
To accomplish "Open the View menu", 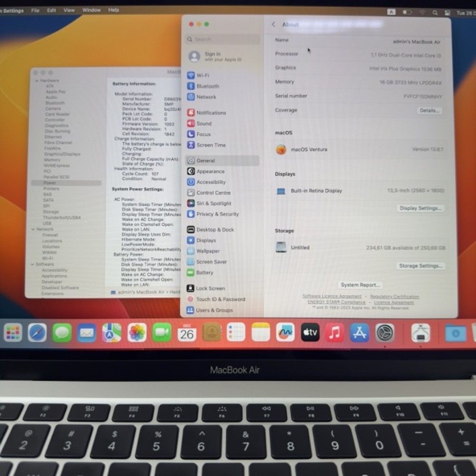I will click(x=69, y=10).
